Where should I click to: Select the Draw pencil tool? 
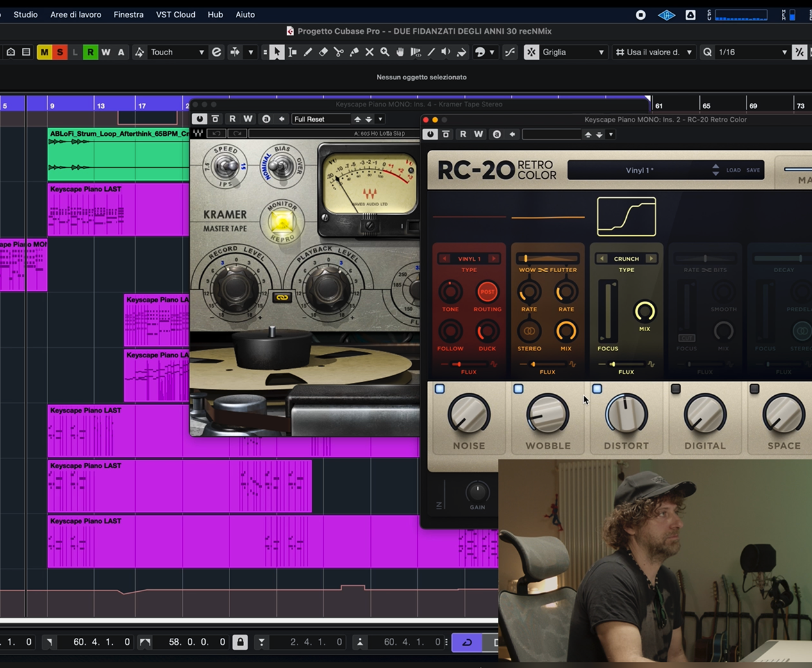click(308, 53)
